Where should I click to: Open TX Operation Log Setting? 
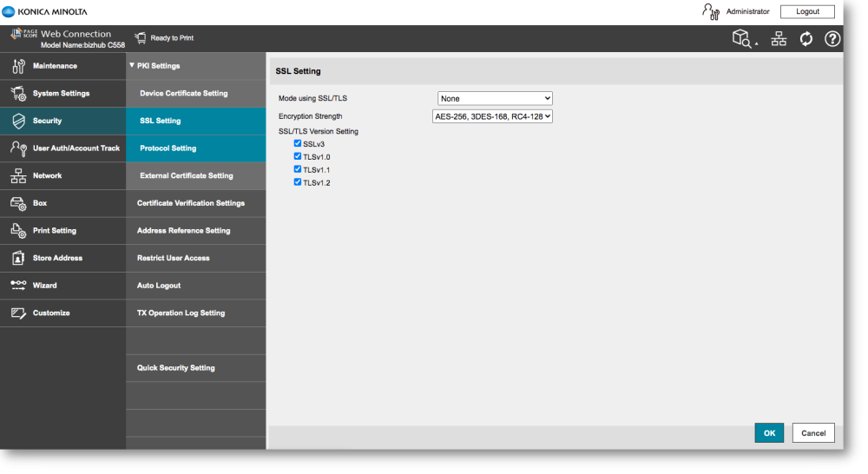pos(196,313)
